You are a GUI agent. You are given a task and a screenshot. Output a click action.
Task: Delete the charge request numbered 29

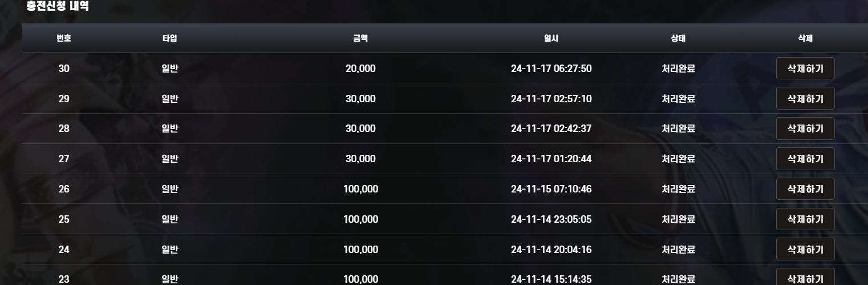click(805, 98)
